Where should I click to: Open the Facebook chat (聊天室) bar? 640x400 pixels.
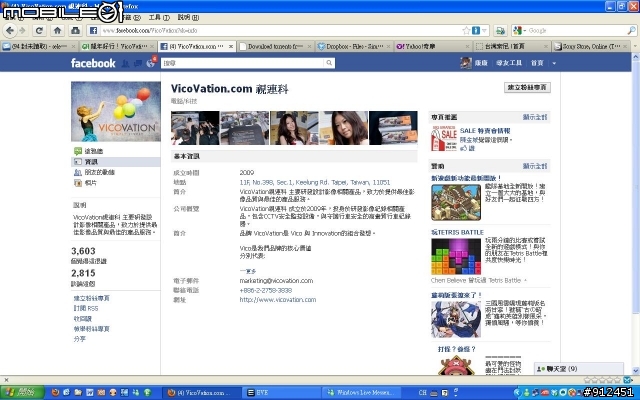click(560, 369)
